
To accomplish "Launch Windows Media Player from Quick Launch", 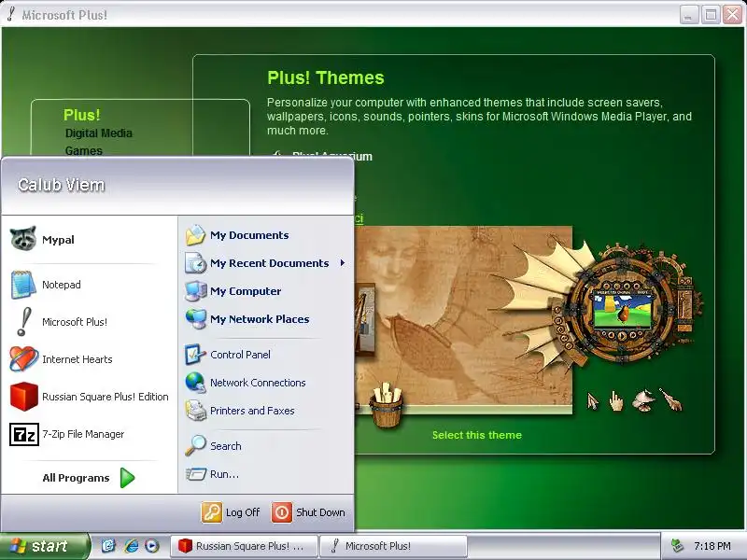I will tap(152, 546).
